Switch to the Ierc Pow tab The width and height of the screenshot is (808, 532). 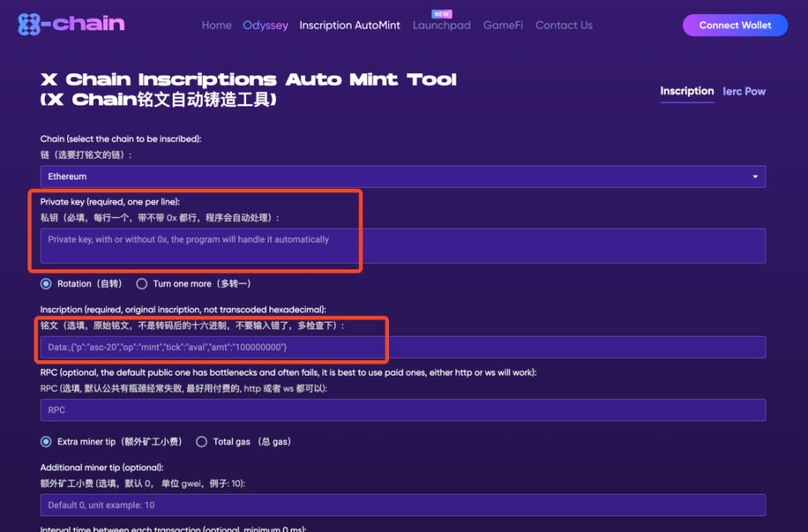click(744, 91)
